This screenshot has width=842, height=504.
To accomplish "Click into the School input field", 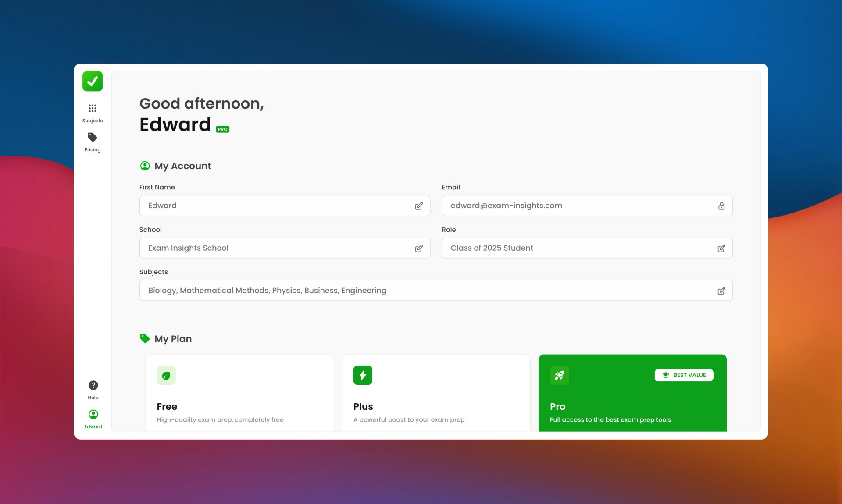I will coord(276,248).
